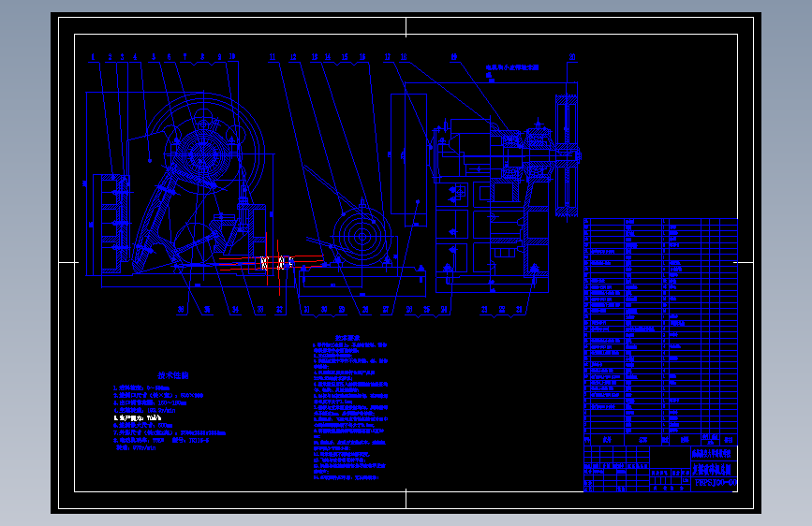Select the 技术要求 heading text
Screen dimensions: 812x526
347,338
